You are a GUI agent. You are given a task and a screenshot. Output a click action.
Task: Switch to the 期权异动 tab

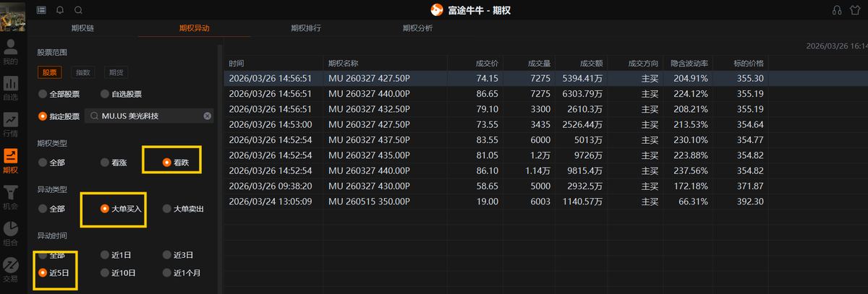point(195,28)
